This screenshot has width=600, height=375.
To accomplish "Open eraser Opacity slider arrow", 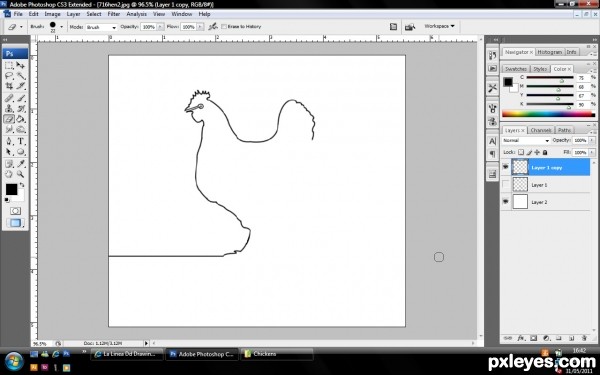I will (x=160, y=27).
